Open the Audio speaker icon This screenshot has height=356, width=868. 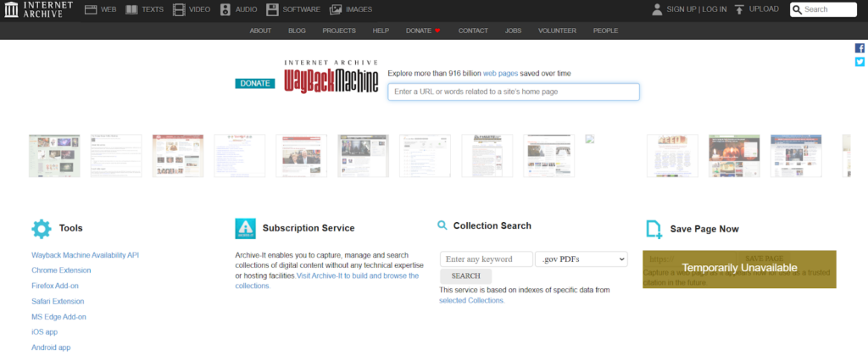click(225, 10)
